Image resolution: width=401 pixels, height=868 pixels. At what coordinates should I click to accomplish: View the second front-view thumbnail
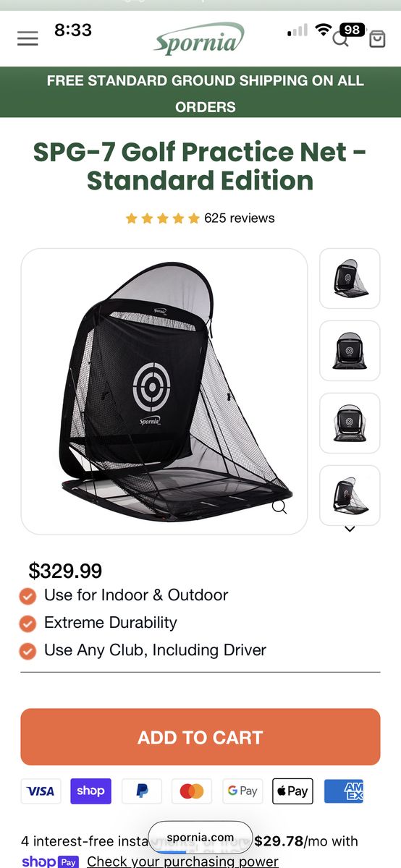(x=350, y=351)
